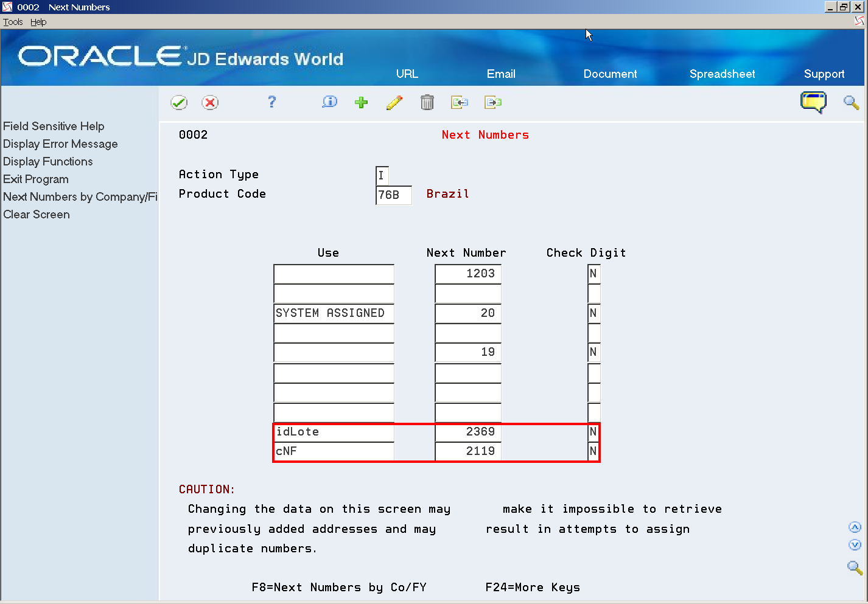Open the Support link

point(824,74)
